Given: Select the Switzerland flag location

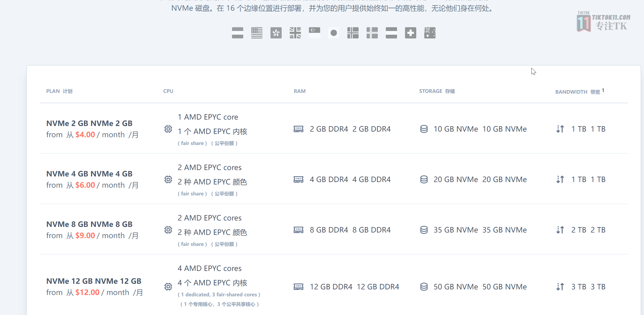Looking at the screenshot, I should pos(411,33).
